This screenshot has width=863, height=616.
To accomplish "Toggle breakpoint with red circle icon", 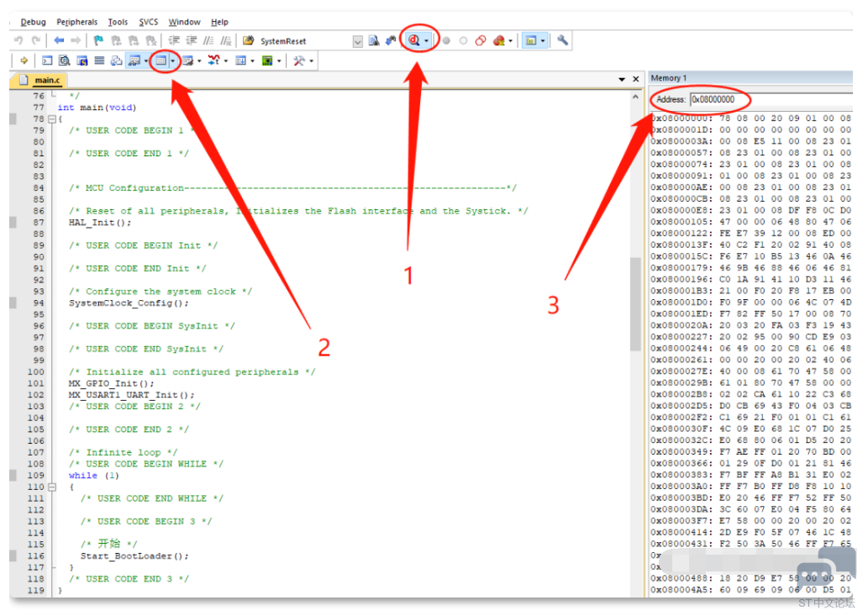I will click(446, 40).
